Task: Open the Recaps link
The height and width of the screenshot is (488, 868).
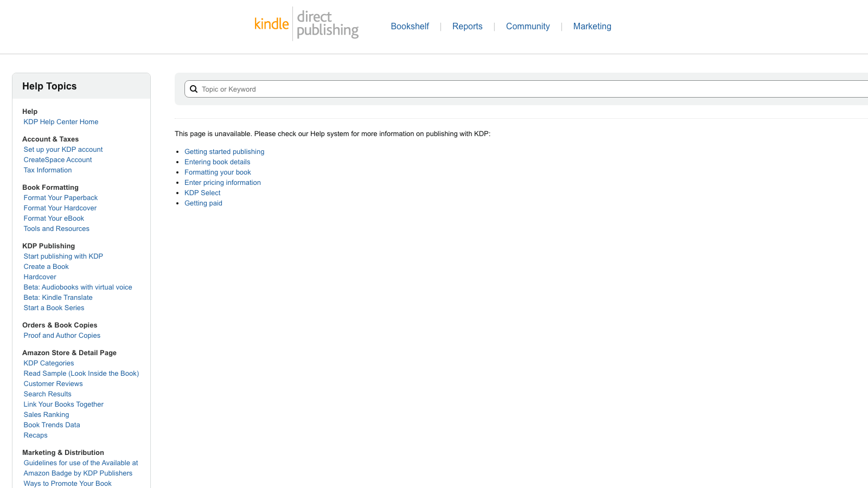Action: [x=35, y=435]
